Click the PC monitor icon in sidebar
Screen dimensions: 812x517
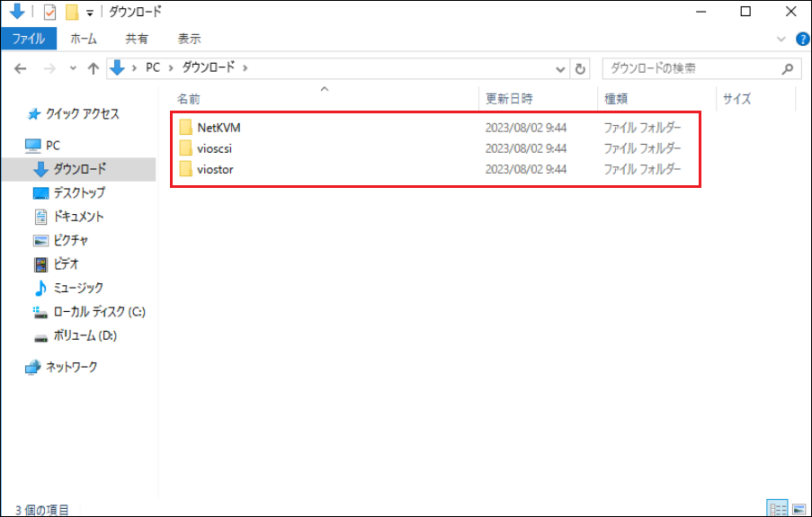click(33, 146)
